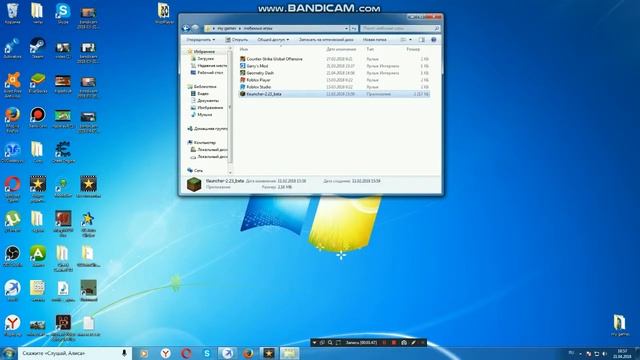Select Библиотеки in navigation pane

(204, 87)
